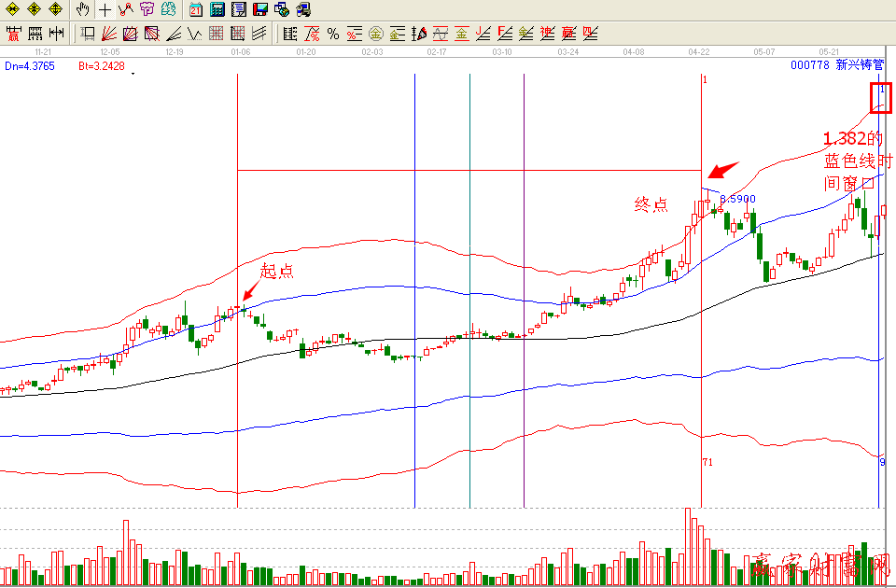Select the circled gold coin tool
Screen dimensions: 896x588
[x=375, y=35]
